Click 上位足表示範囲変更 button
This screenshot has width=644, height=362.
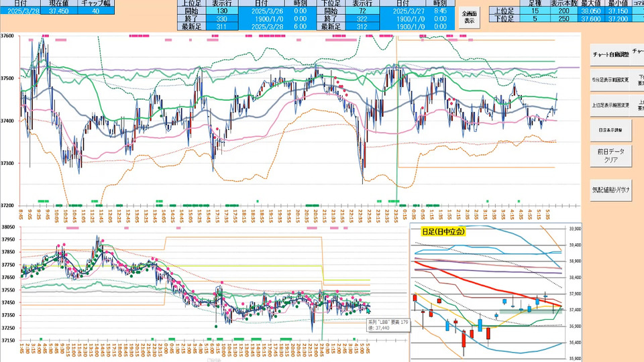(x=610, y=105)
